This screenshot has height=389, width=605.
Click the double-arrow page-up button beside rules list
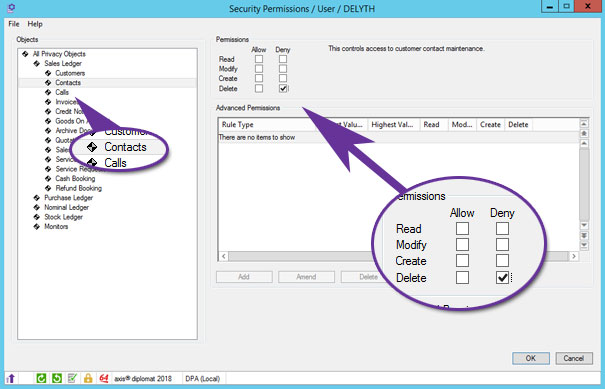pos(584,134)
